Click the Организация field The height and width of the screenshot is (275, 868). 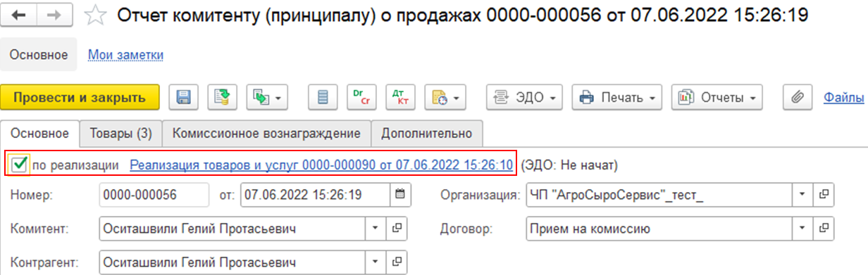(x=659, y=194)
